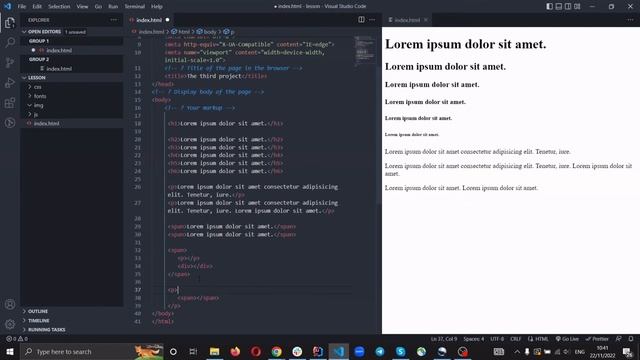
Task: Open Explorer's more actions ellipsis
Action: point(113,20)
